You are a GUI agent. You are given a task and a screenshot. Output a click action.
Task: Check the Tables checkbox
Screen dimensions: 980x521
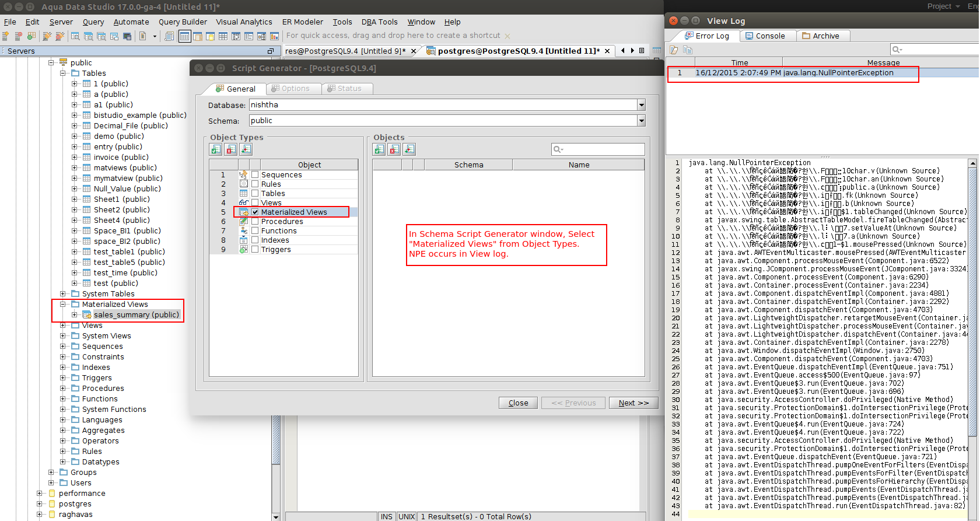(255, 193)
